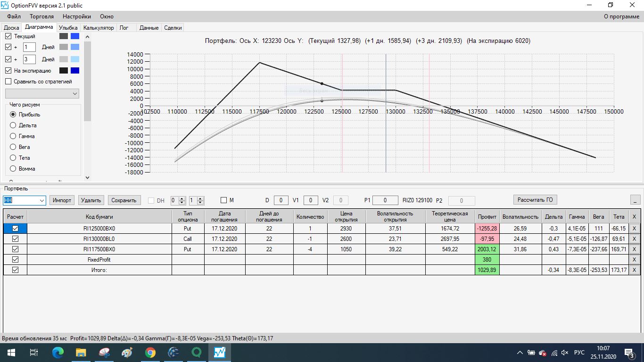Open Task View from the taskbar
This screenshot has width=644, height=362.
[34, 352]
